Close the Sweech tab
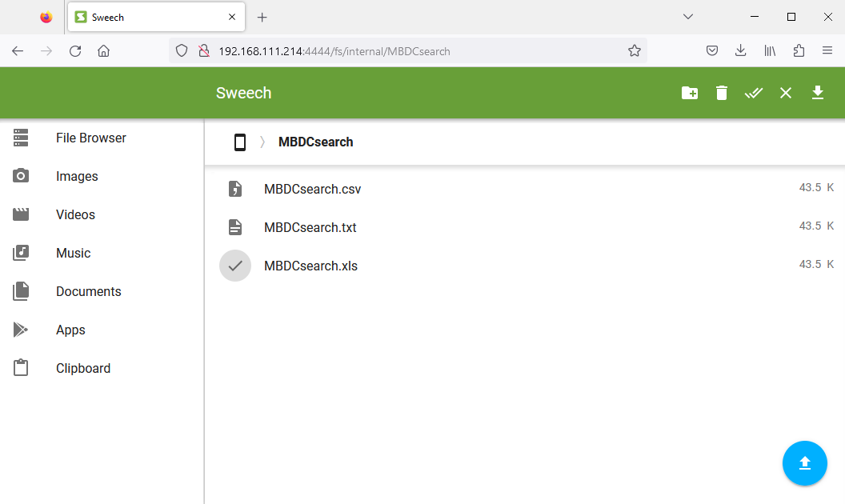 [x=232, y=18]
